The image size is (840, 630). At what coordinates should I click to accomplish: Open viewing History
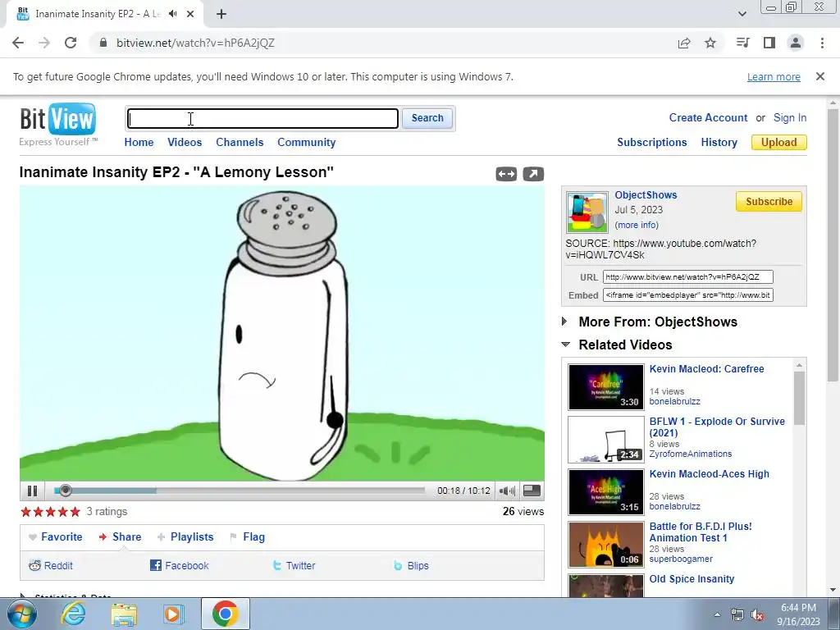point(719,143)
